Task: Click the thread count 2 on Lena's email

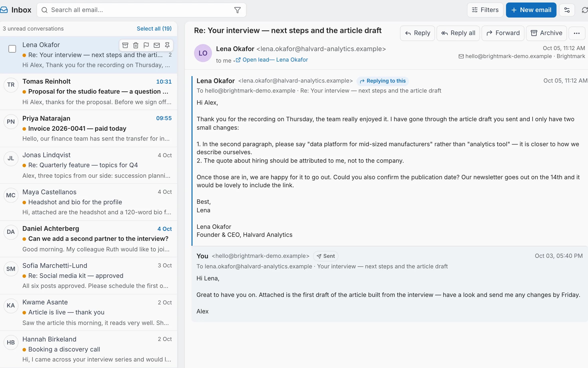Action: click(170, 55)
